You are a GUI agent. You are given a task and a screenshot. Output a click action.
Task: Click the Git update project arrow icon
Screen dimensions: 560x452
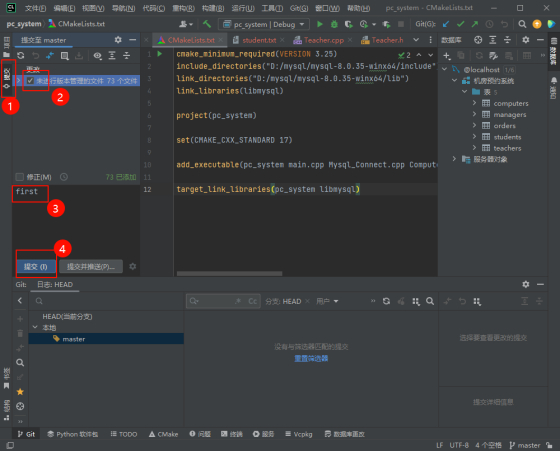[446, 24]
